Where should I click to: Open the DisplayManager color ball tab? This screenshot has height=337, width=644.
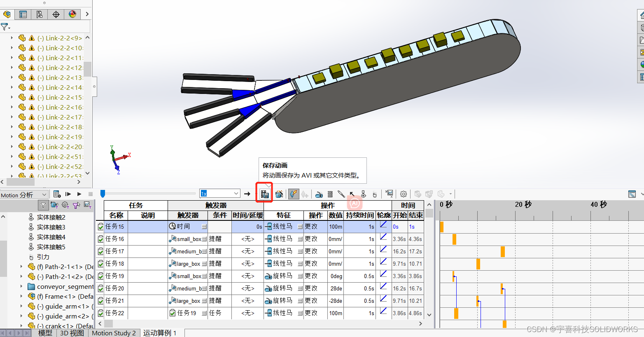click(x=72, y=14)
